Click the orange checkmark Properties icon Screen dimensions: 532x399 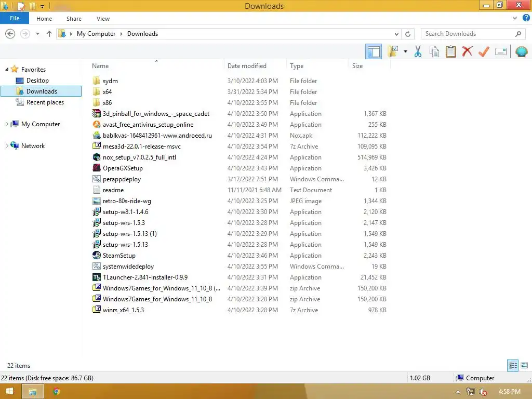(x=484, y=51)
